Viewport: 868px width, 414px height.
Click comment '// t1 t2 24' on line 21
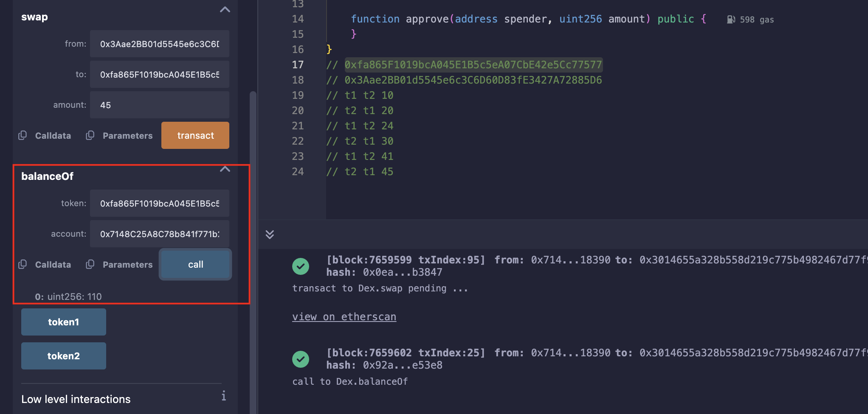coord(360,126)
